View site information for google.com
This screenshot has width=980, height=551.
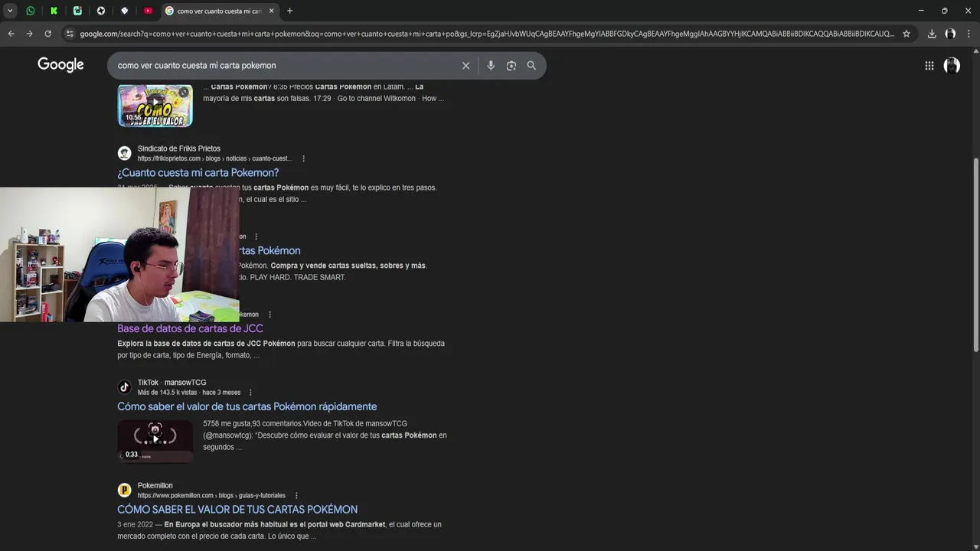(69, 34)
